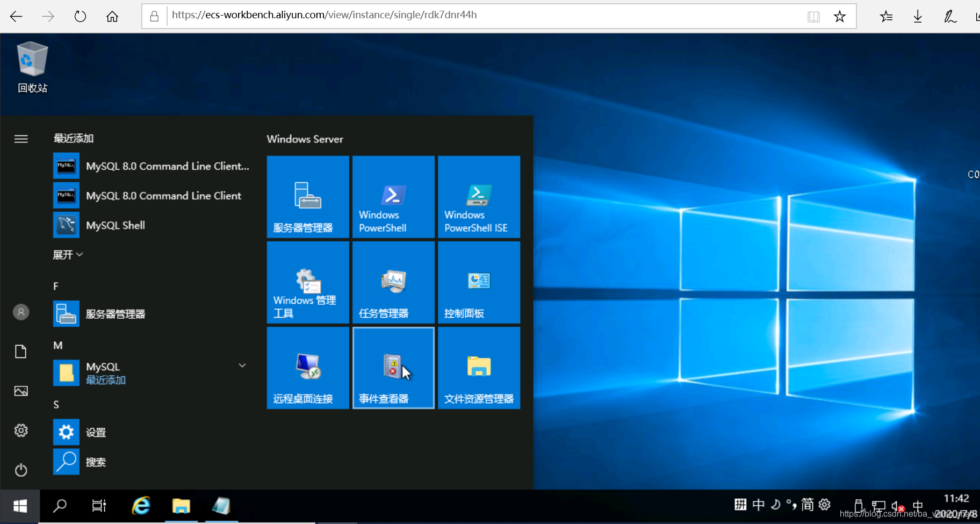This screenshot has width=980, height=524.
Task: Click the network tray icon
Action: click(x=878, y=506)
